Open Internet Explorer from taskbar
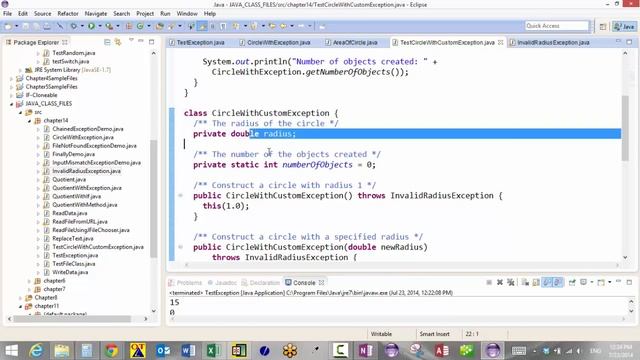 click(36, 351)
